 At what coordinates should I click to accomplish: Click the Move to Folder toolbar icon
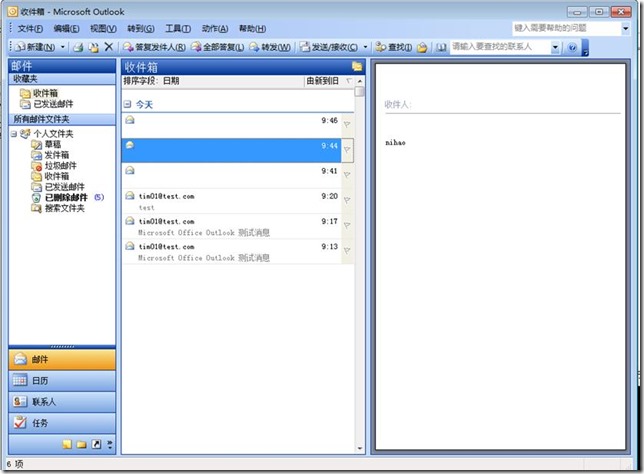(94, 48)
